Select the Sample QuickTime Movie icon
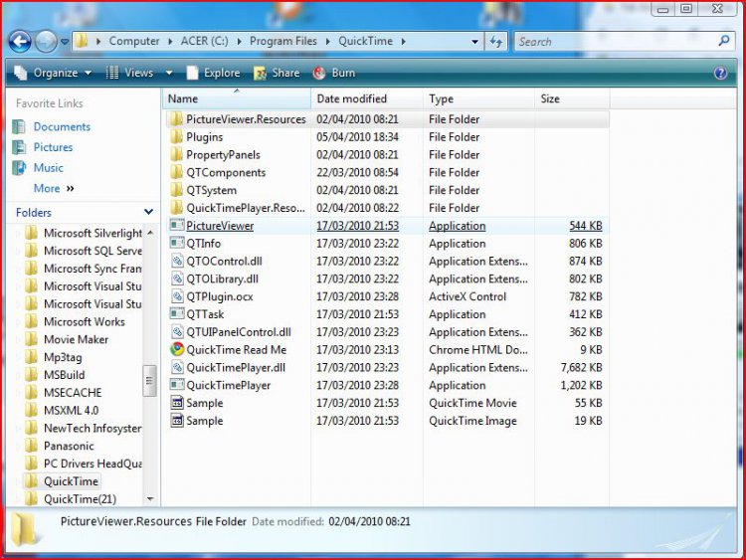 click(x=177, y=403)
